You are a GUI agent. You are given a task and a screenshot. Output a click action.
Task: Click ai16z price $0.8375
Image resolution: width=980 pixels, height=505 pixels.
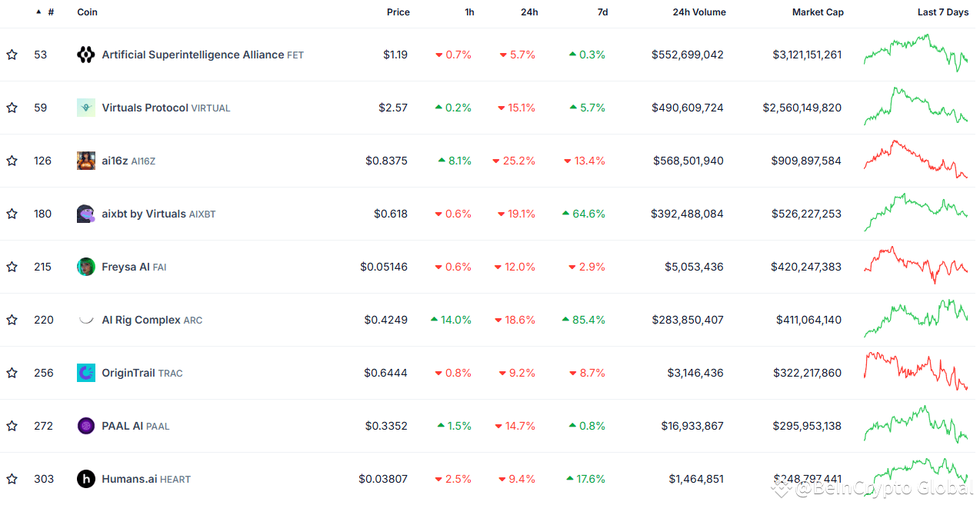387,161
